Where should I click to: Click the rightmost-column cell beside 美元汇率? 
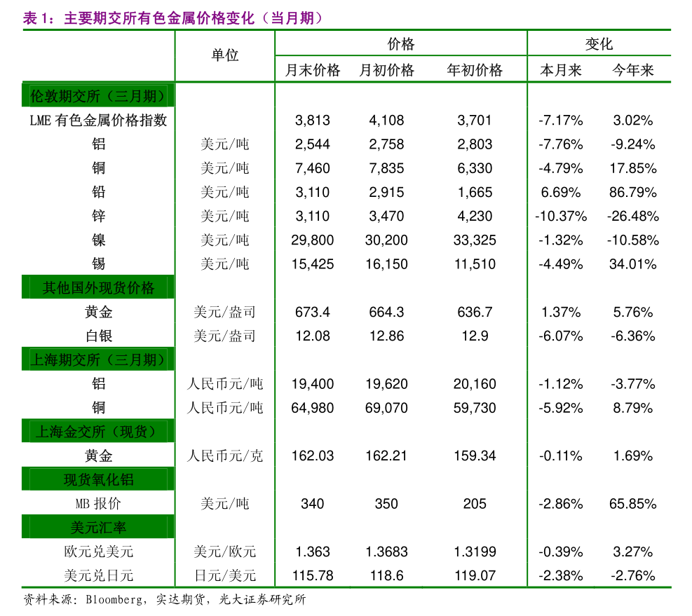click(599, 527)
